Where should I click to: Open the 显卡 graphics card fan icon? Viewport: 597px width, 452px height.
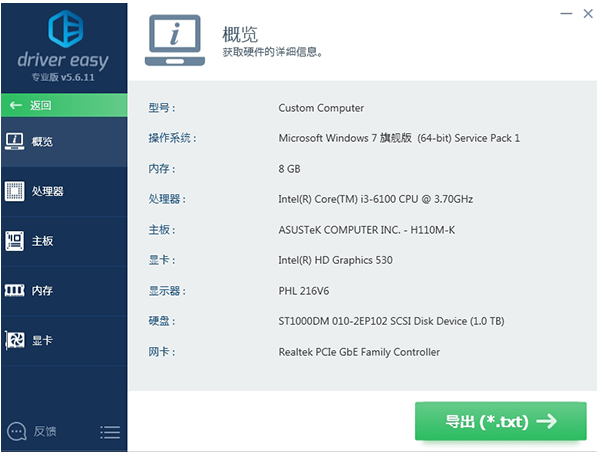point(14,340)
